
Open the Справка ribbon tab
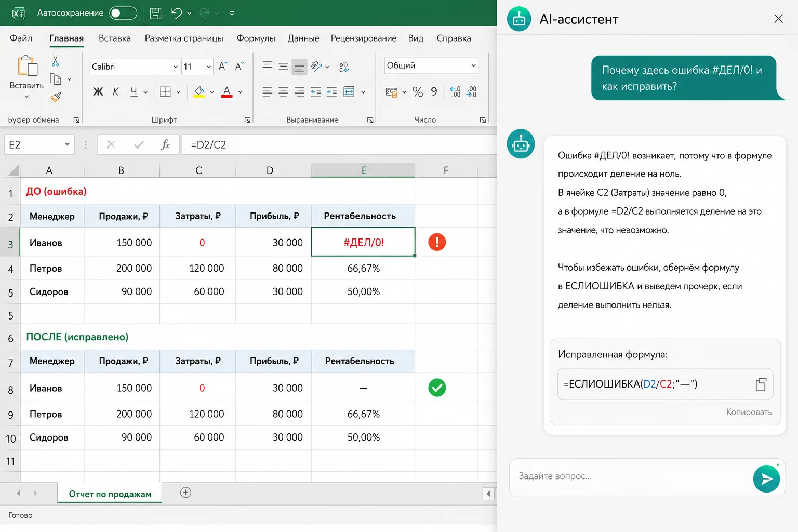pyautogui.click(x=454, y=38)
